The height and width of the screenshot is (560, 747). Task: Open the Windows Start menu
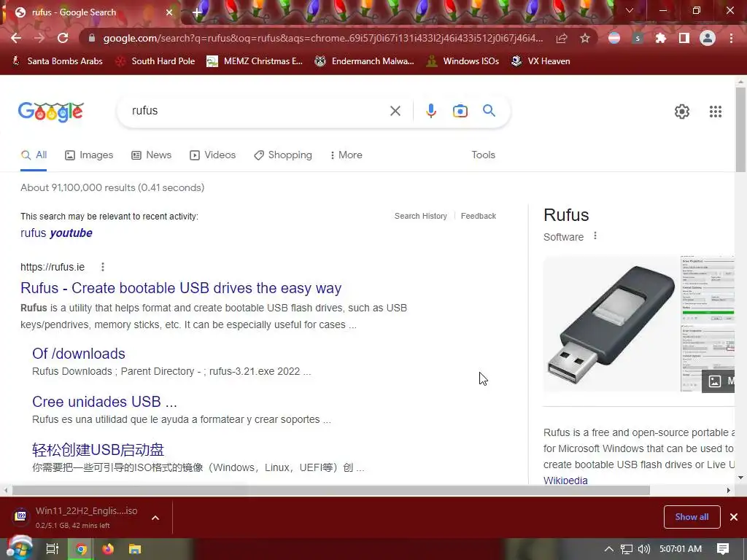pyautogui.click(x=19, y=548)
